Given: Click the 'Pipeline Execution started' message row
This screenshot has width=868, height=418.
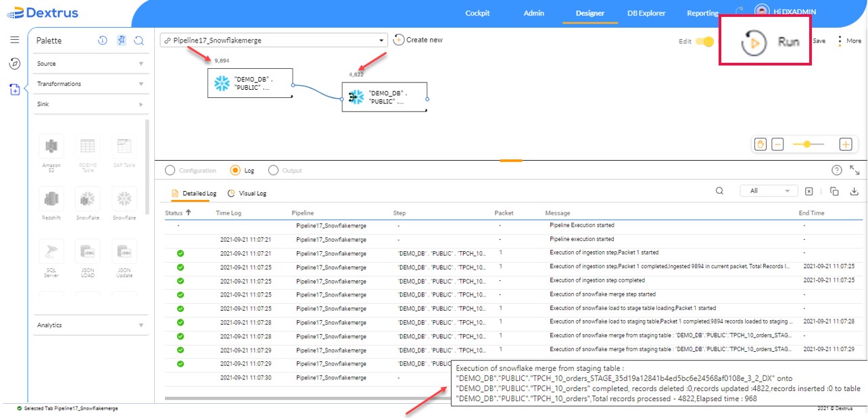Looking at the screenshot, I should tap(582, 225).
